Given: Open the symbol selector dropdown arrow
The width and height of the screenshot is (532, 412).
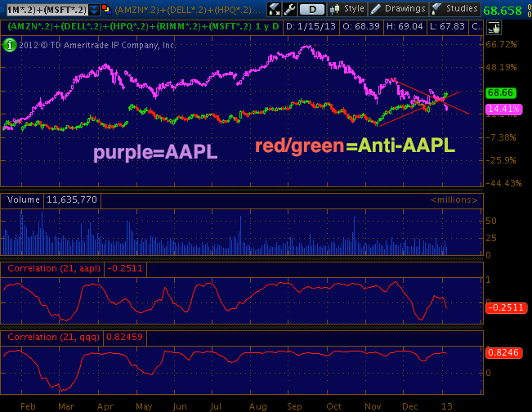Looking at the screenshot, I should point(94,10).
